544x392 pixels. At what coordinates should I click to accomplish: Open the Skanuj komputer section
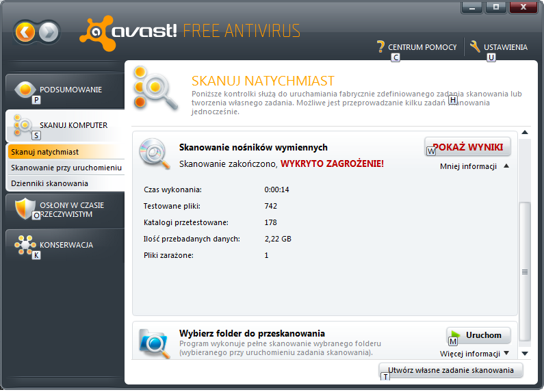[x=65, y=126]
